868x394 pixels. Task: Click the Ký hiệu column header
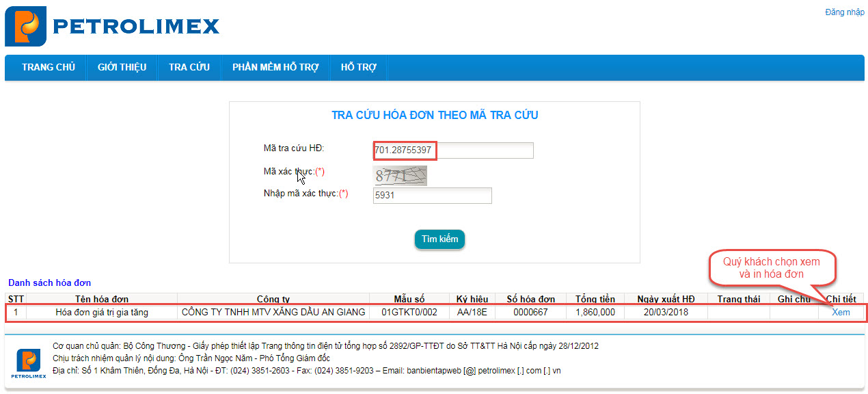[472, 299]
